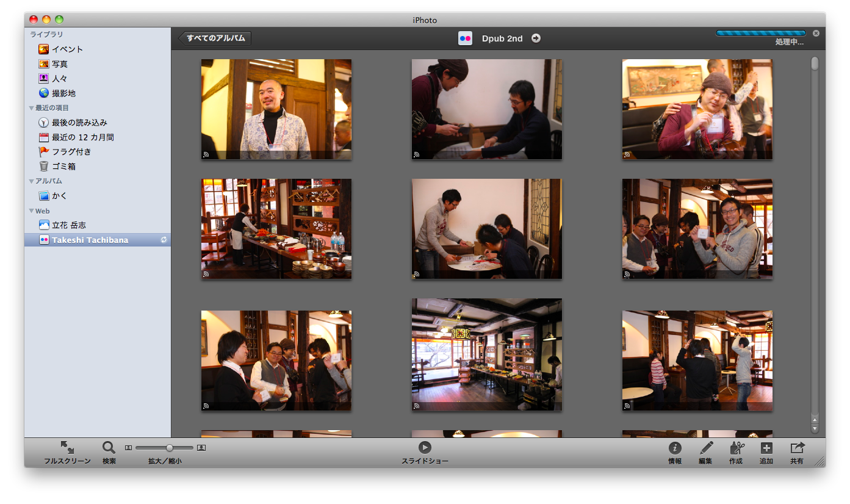Collapse the Web sidebar section
This screenshot has width=850, height=504.
point(32,211)
